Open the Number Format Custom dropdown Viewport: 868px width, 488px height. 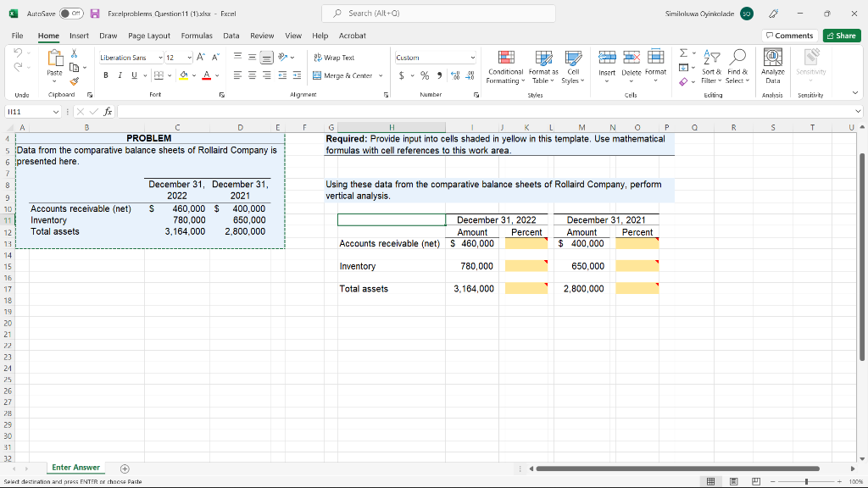tap(473, 57)
